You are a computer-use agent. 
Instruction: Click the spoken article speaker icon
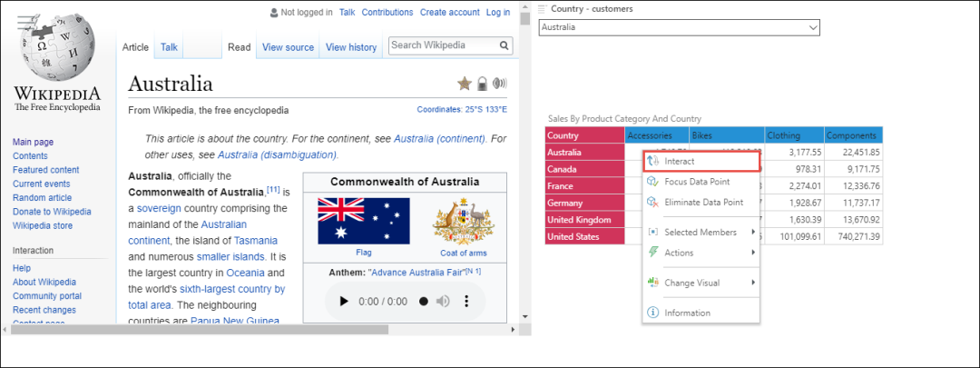tap(499, 84)
